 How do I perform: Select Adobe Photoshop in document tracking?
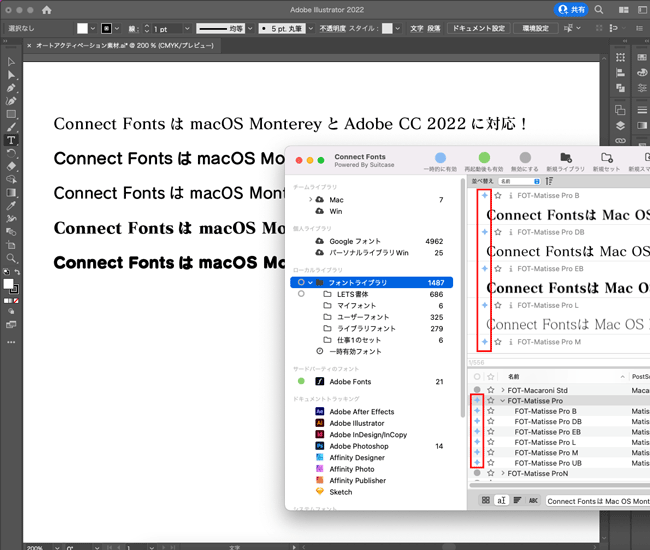coord(359,446)
